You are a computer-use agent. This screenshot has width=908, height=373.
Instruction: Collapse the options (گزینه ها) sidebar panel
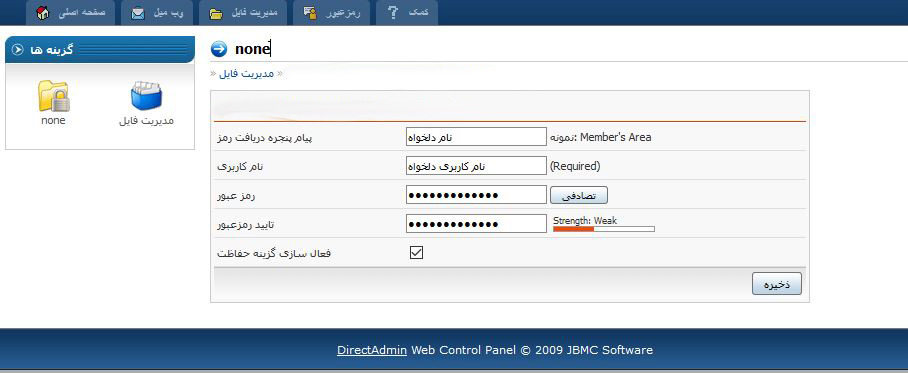(18, 50)
